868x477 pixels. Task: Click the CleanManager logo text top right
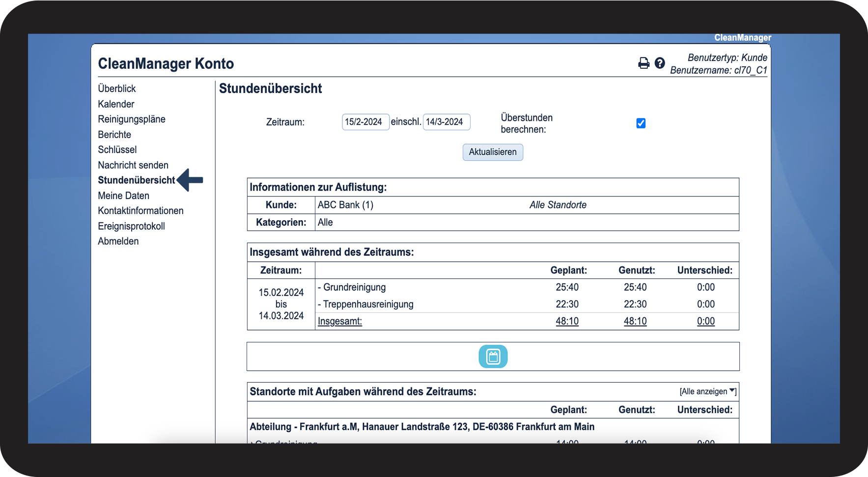pos(743,38)
